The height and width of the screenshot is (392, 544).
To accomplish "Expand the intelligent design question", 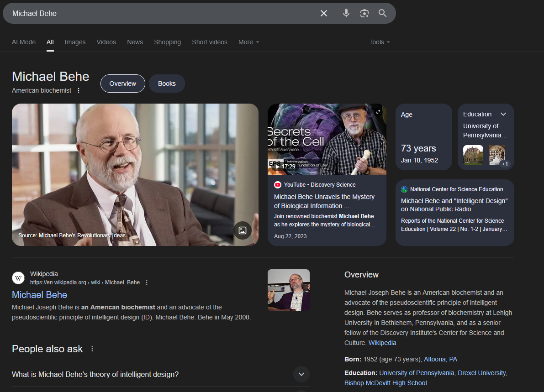I will [x=301, y=374].
